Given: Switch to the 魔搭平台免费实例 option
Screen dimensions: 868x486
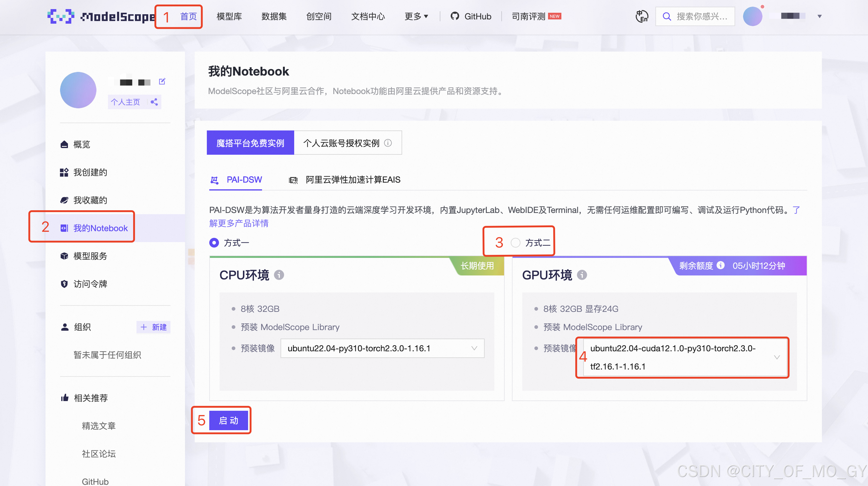Looking at the screenshot, I should click(x=250, y=143).
